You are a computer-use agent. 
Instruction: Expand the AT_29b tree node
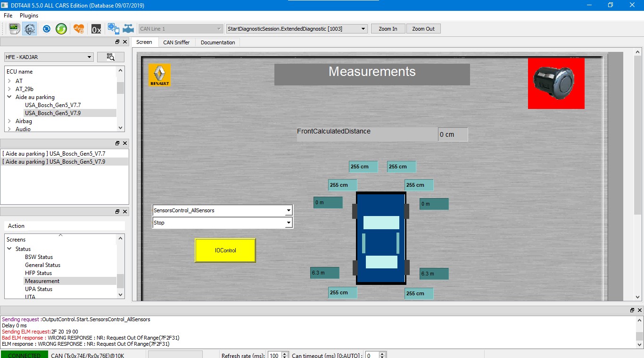point(9,89)
